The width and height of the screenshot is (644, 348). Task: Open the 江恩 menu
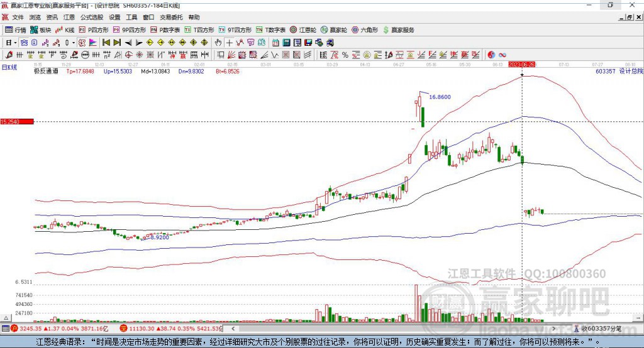[x=69, y=17]
